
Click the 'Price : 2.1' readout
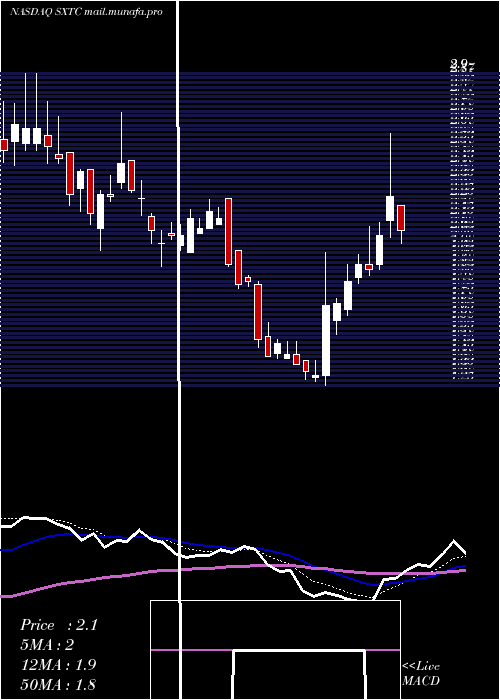pyautogui.click(x=59, y=625)
